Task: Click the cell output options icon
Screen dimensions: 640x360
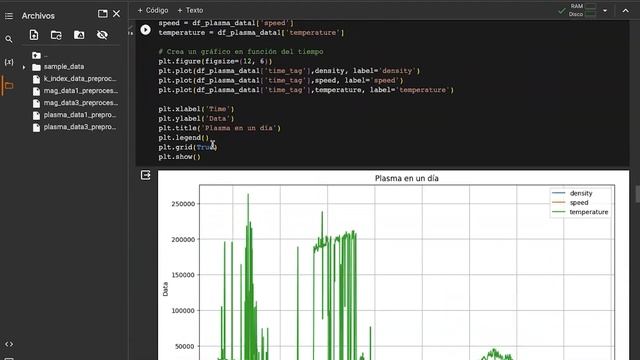Action: pyautogui.click(x=145, y=175)
